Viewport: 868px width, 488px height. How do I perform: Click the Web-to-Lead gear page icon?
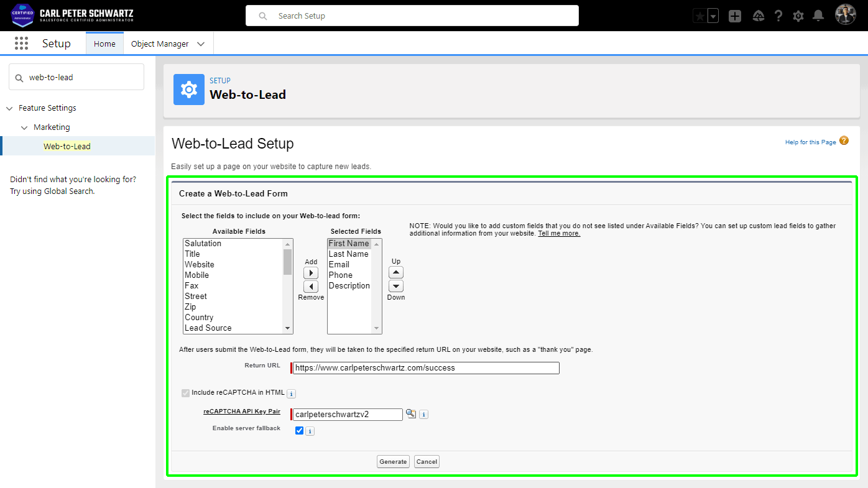tap(189, 90)
